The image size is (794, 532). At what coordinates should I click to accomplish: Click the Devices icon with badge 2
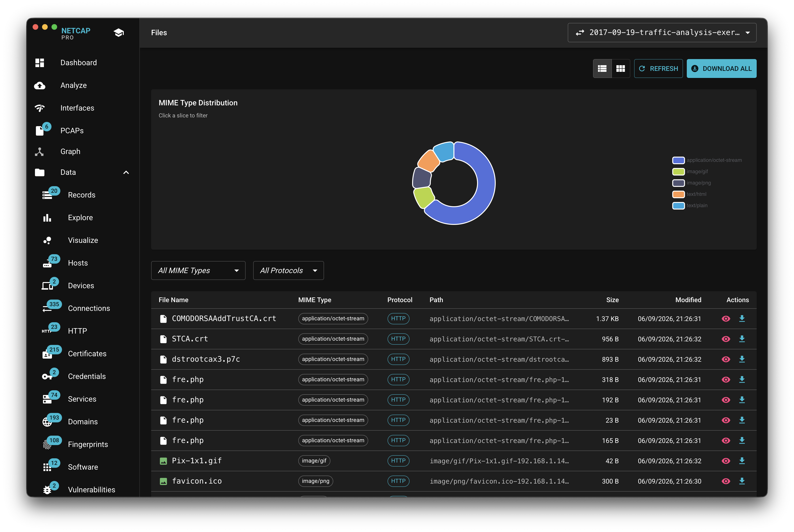(47, 286)
